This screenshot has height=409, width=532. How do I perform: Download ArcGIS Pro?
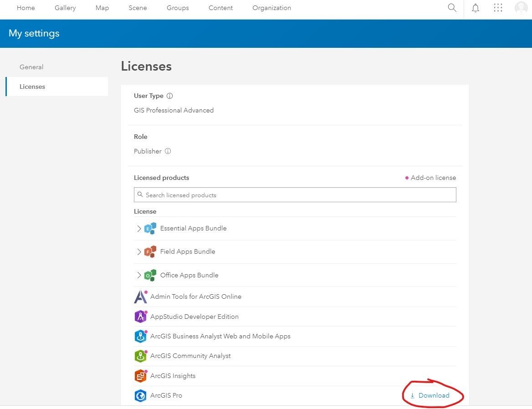431,395
